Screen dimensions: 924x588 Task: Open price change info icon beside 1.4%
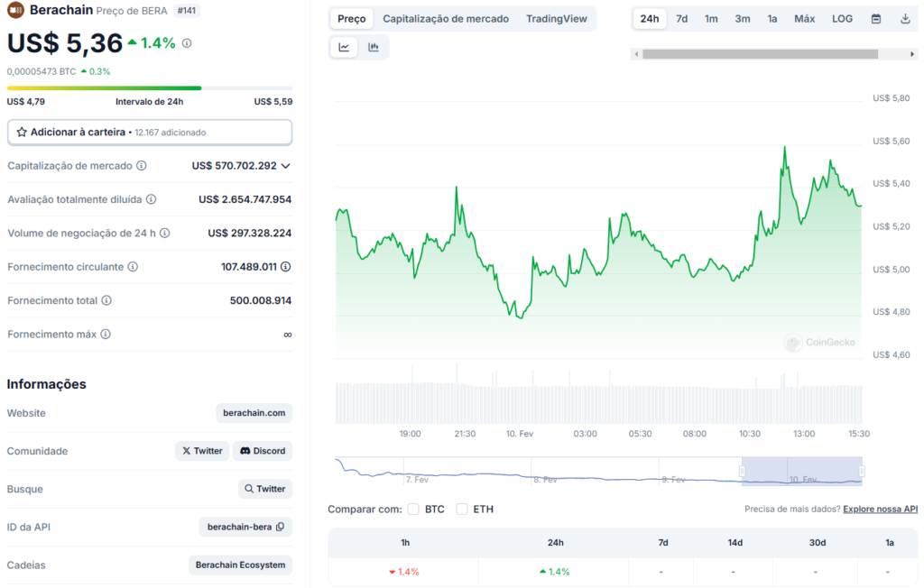pos(187,43)
